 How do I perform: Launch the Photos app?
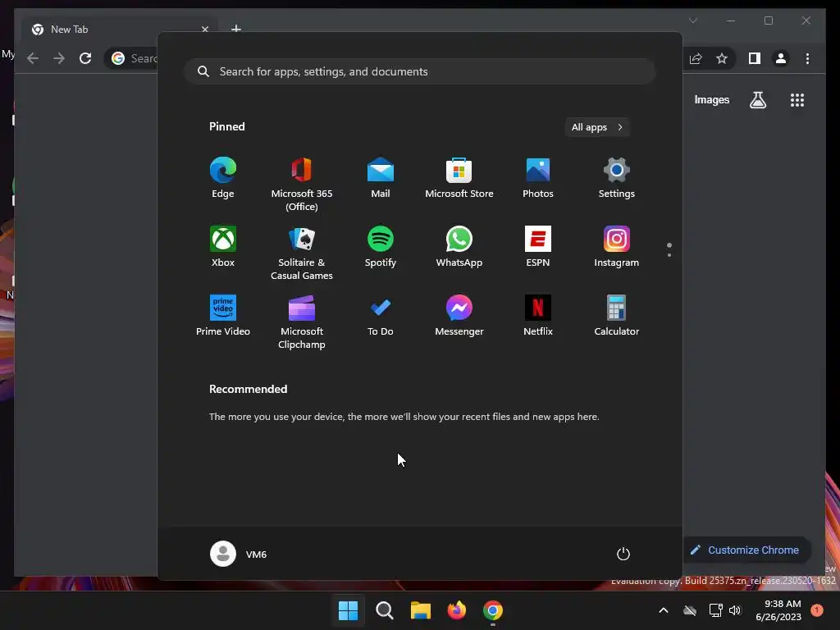(538, 178)
